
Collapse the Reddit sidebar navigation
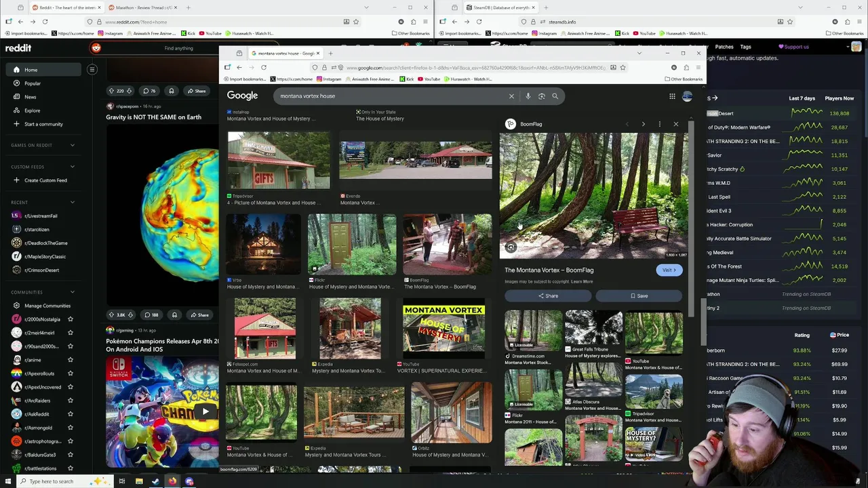pyautogui.click(x=92, y=69)
